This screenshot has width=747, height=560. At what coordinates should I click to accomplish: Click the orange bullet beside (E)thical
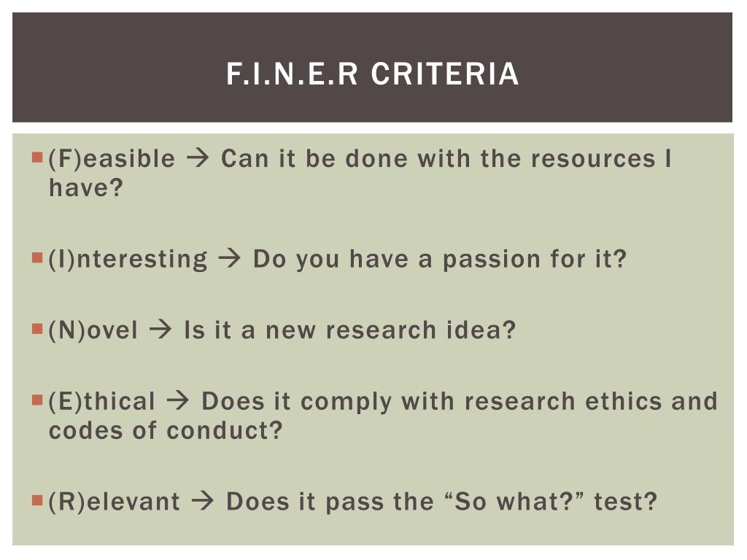37,400
